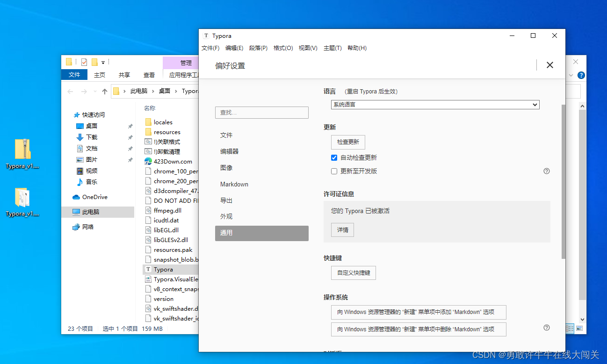Open Downloads in Explorer sidebar
This screenshot has height=364, width=607.
pos(91,137)
